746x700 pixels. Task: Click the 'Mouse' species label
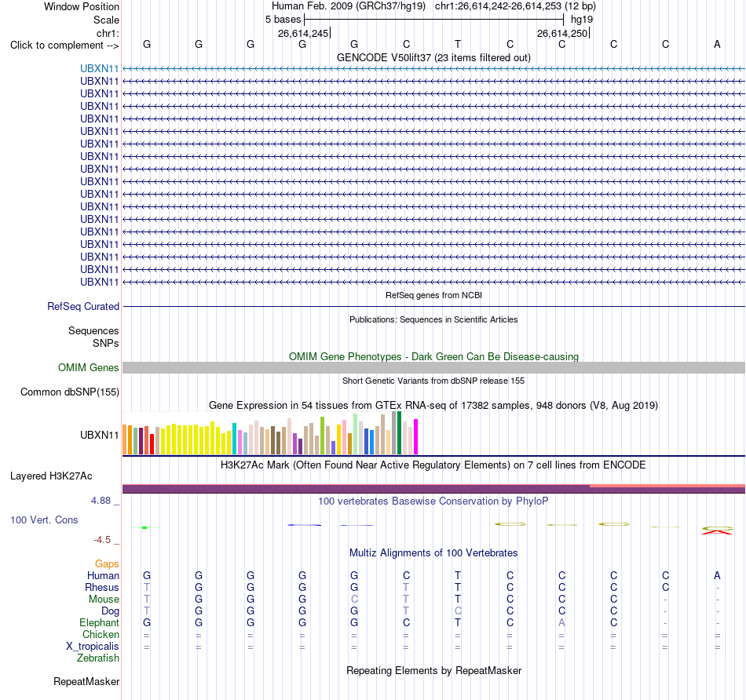coord(104,600)
